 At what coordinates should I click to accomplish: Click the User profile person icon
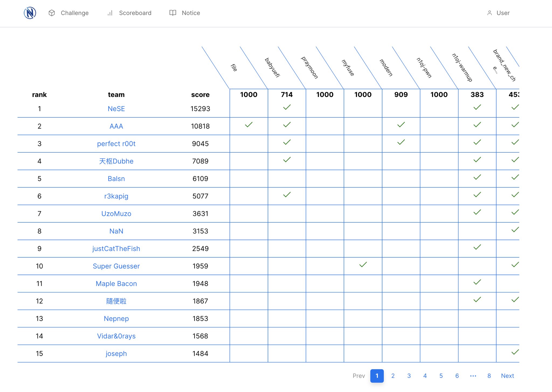pos(489,13)
